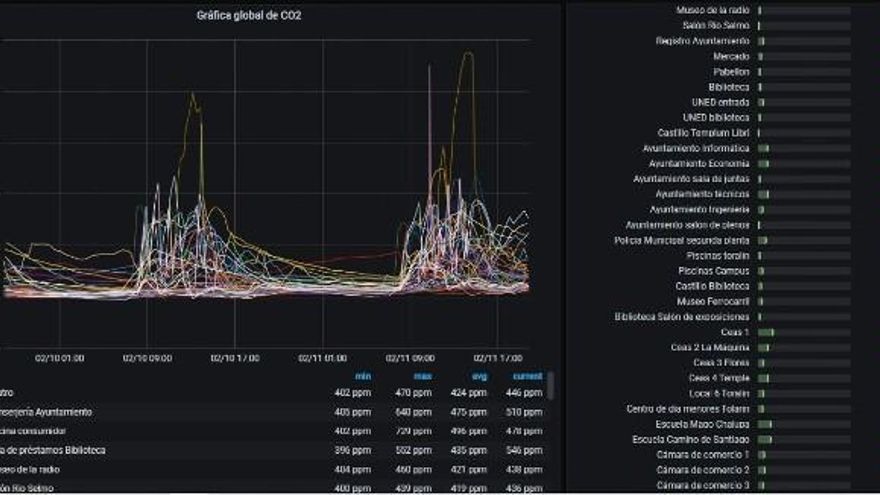
Task: Click the Ayuntamiento Economía label
Action: point(698,163)
